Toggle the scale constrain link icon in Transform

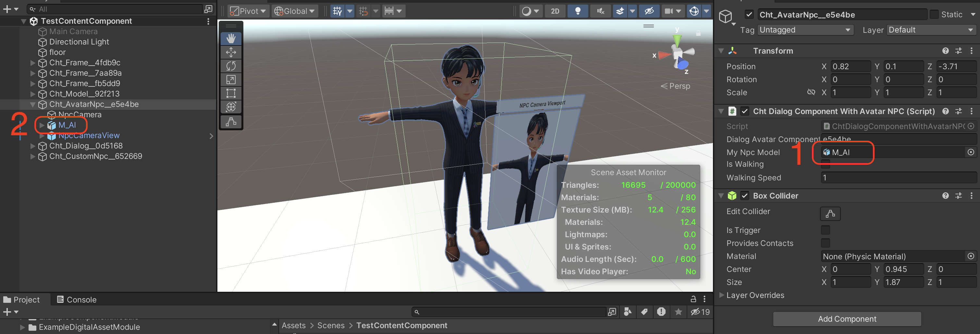click(x=812, y=92)
